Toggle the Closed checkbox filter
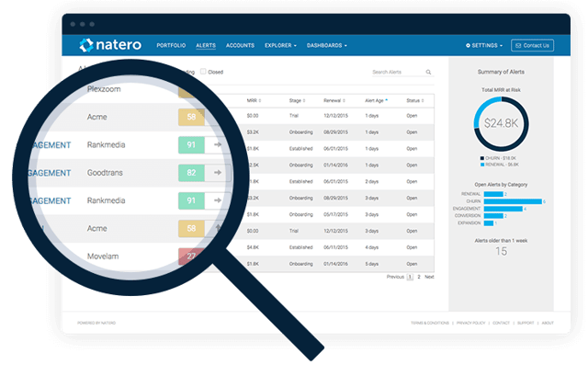This screenshot has height=365, width=588. click(203, 72)
